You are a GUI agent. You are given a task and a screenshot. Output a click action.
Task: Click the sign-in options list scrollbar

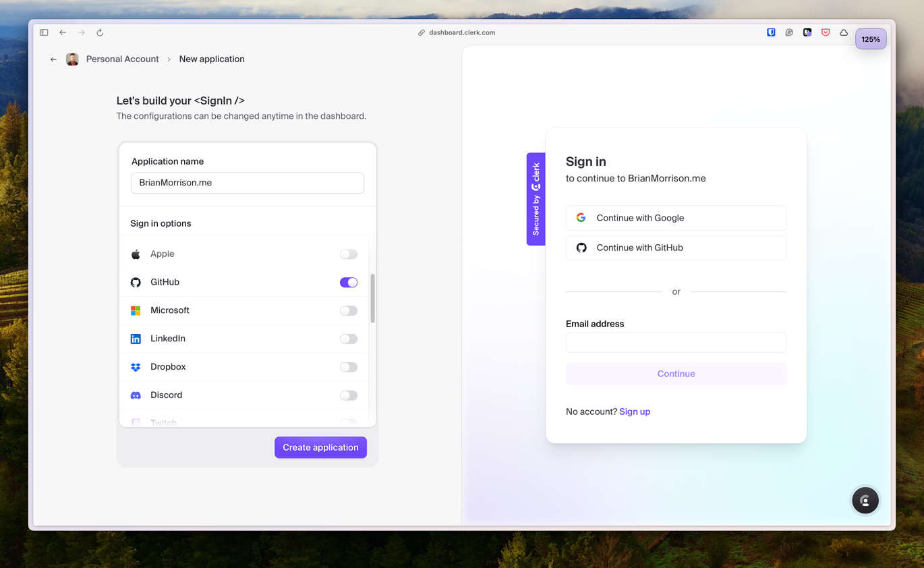tap(372, 298)
